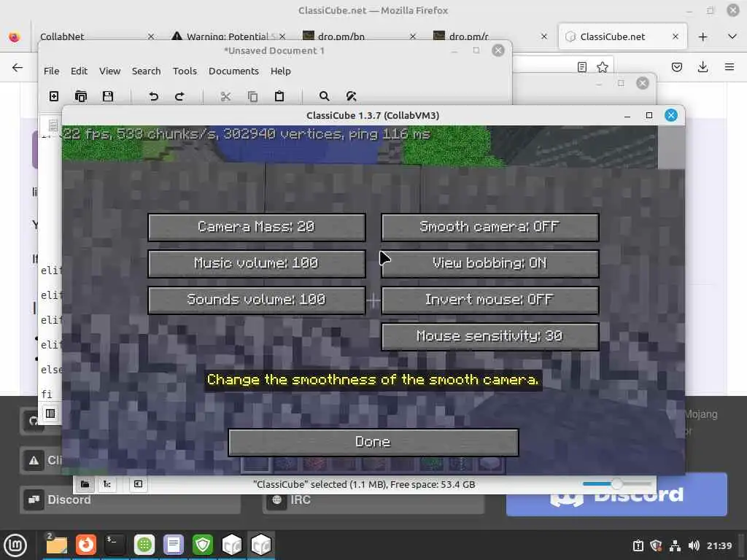Screen dimensions: 747x560
Task: Save the unsaved document via the floppy icon
Action: [108, 96]
